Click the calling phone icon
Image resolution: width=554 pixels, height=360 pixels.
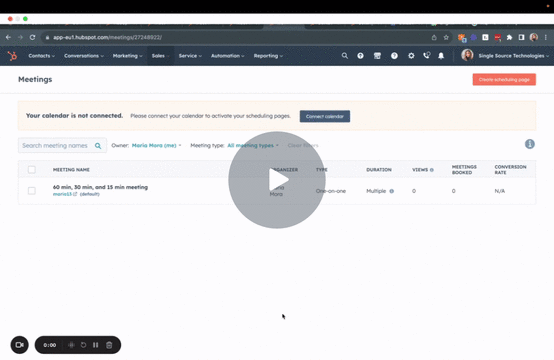point(427,55)
